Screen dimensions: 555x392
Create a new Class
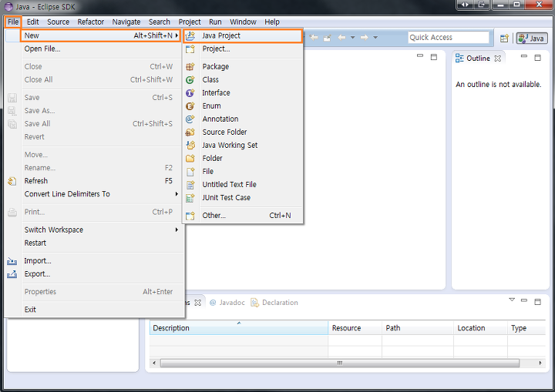243,79
